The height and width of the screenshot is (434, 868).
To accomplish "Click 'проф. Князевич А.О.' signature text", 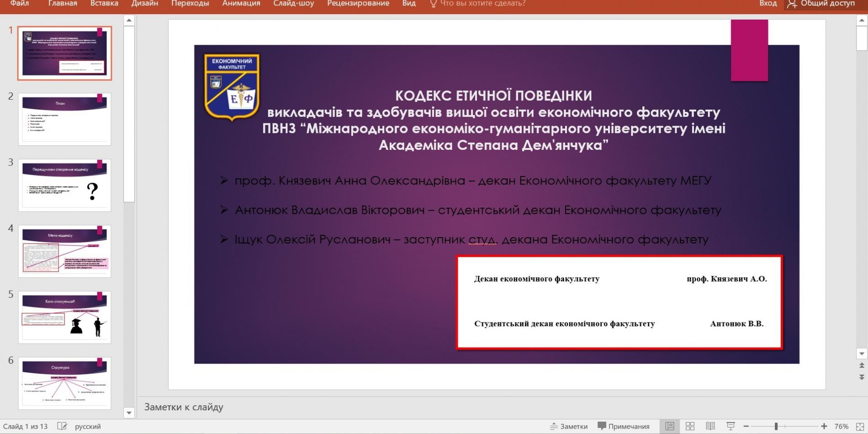I will point(727,279).
